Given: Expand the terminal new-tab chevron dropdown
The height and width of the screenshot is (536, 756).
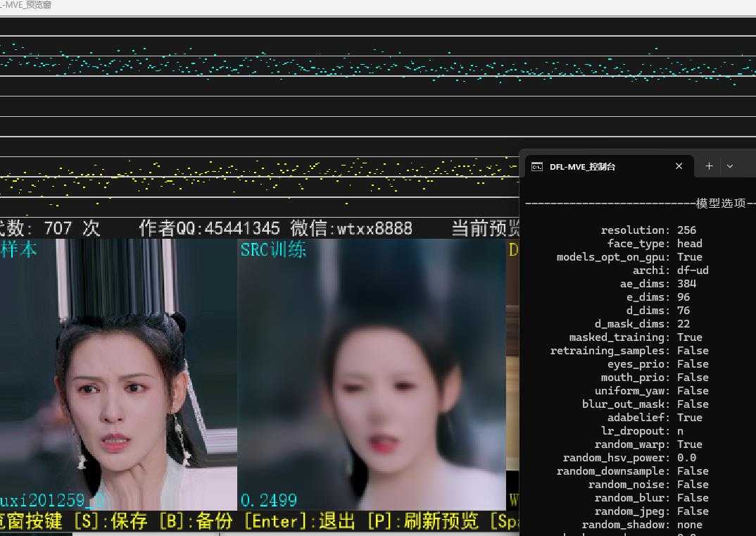Looking at the screenshot, I should [x=730, y=166].
